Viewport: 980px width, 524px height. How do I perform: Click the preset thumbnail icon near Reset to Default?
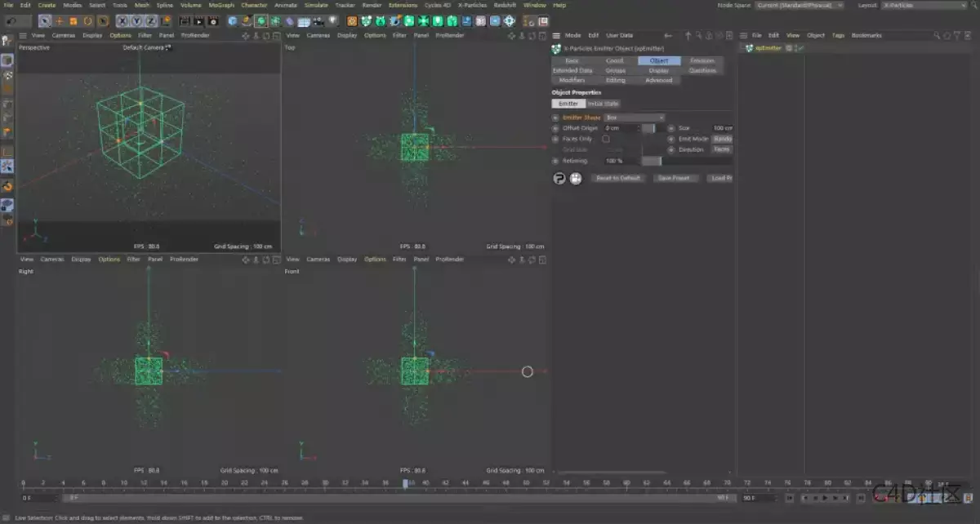576,178
